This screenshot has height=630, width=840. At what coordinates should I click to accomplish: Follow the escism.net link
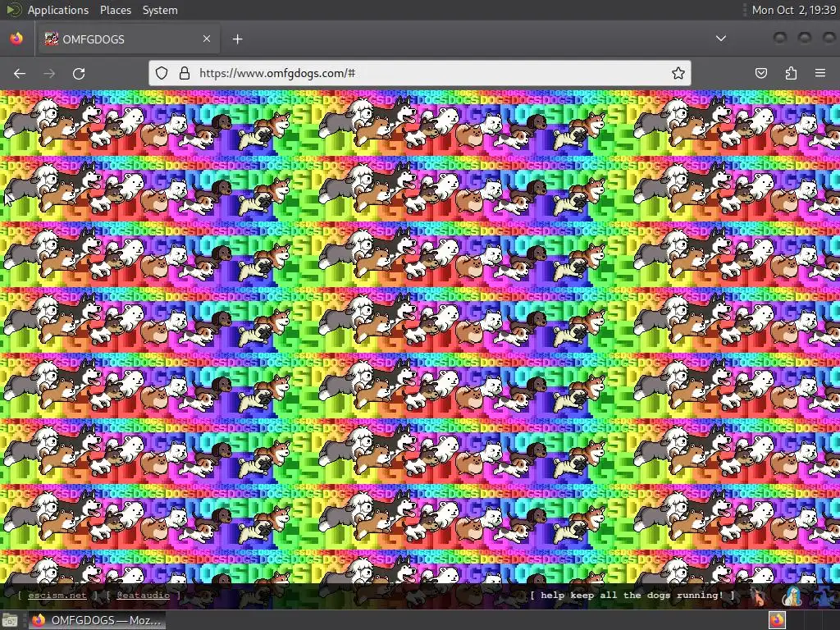pos(57,596)
